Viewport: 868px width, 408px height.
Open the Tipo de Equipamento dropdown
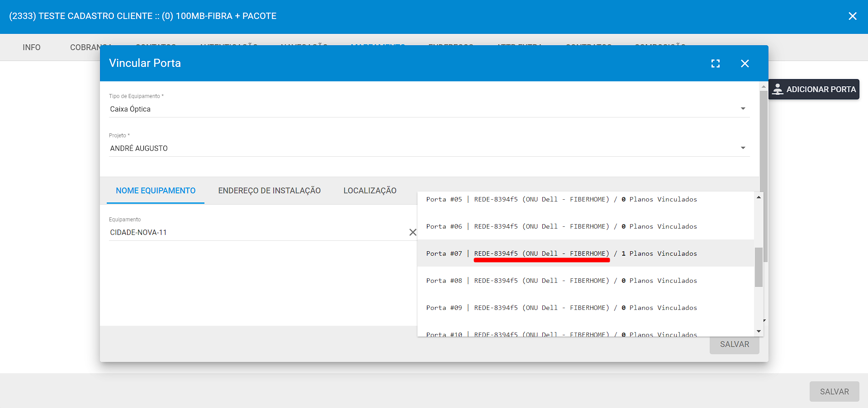pyautogui.click(x=429, y=109)
